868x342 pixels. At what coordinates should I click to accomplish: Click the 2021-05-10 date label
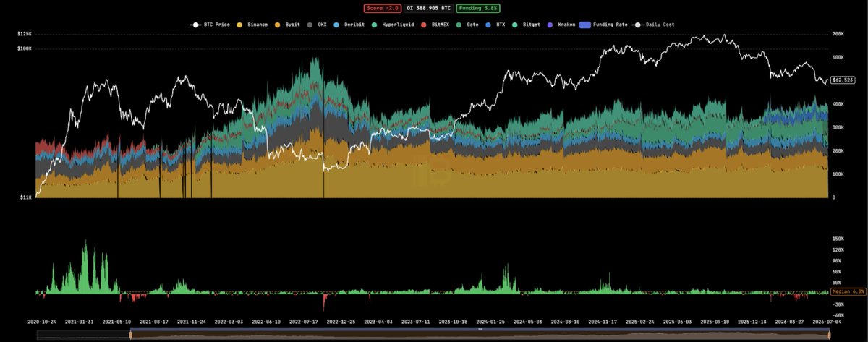pos(118,321)
